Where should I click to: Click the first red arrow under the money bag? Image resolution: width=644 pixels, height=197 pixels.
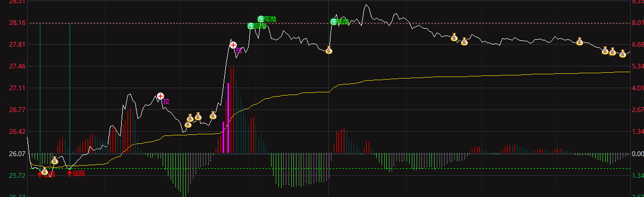click(39, 174)
